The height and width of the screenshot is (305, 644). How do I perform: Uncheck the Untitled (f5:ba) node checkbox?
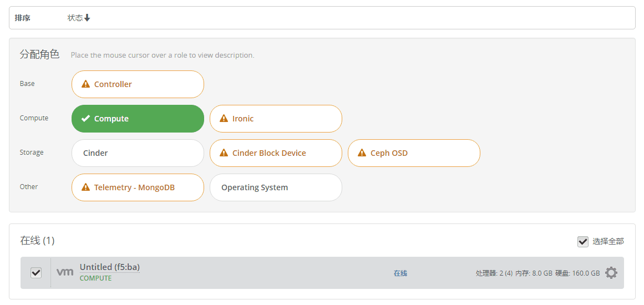[x=36, y=273]
